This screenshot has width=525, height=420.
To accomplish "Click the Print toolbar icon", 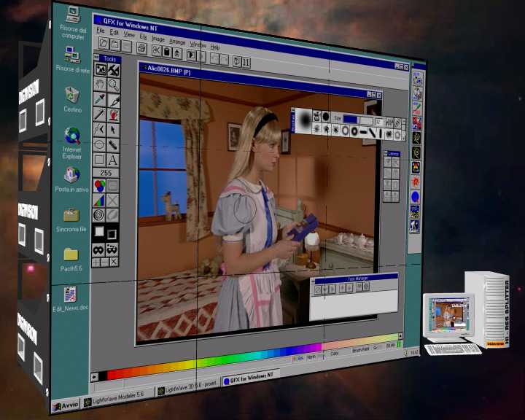I will pyautogui.click(x=141, y=48).
